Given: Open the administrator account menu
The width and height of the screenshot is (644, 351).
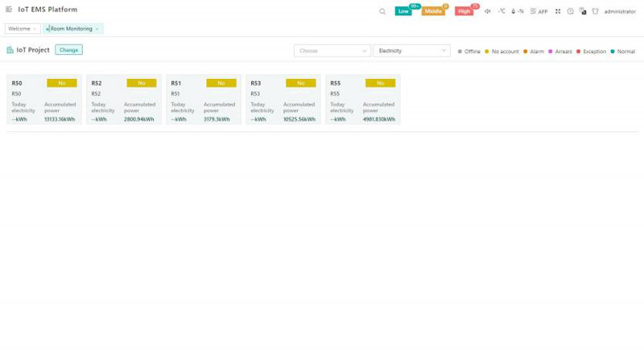Looking at the screenshot, I should (620, 11).
